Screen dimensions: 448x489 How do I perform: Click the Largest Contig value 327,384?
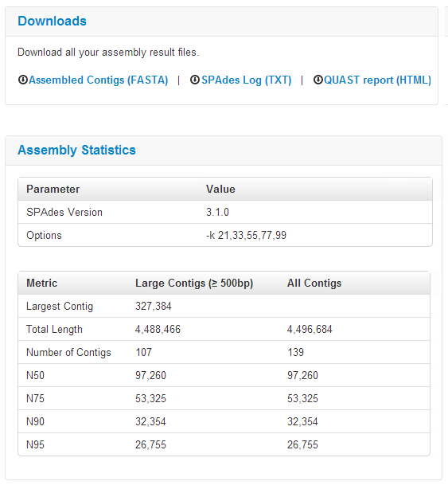pos(154,307)
